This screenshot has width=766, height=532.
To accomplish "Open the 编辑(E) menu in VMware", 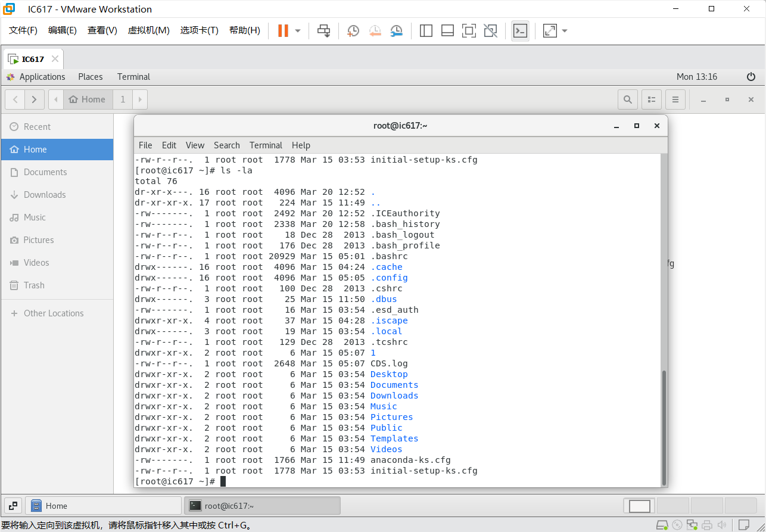I will coord(63,30).
